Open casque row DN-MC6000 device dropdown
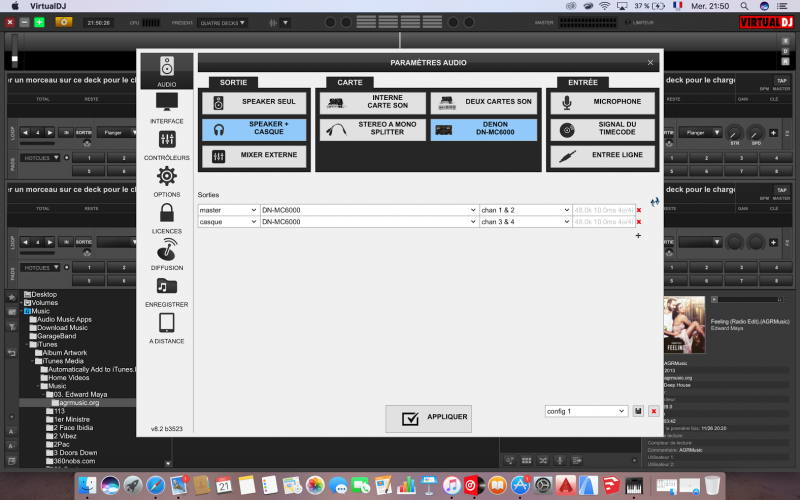 (x=369, y=221)
